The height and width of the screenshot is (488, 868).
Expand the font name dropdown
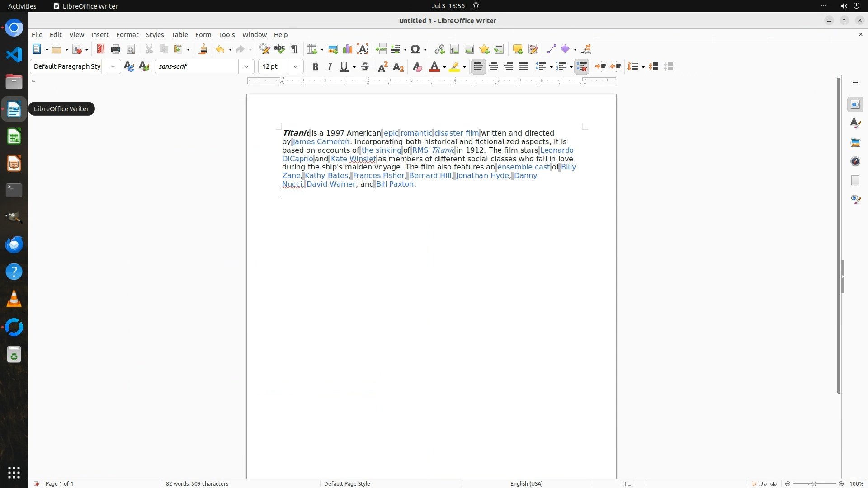pyautogui.click(x=246, y=67)
